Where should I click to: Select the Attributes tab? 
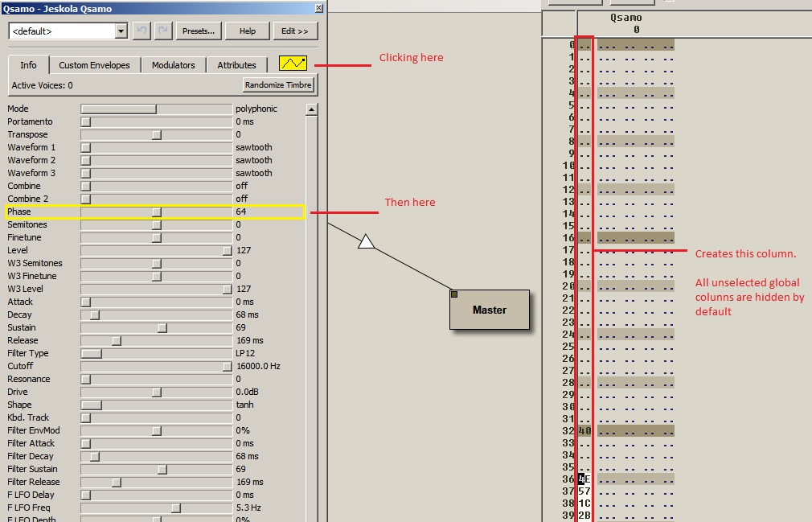[236, 65]
